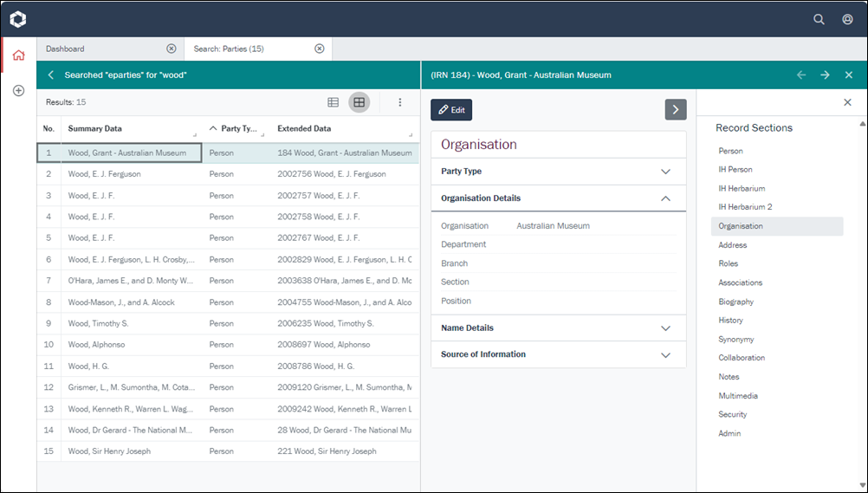
Task: Close the Search: Parties tab
Action: (319, 49)
